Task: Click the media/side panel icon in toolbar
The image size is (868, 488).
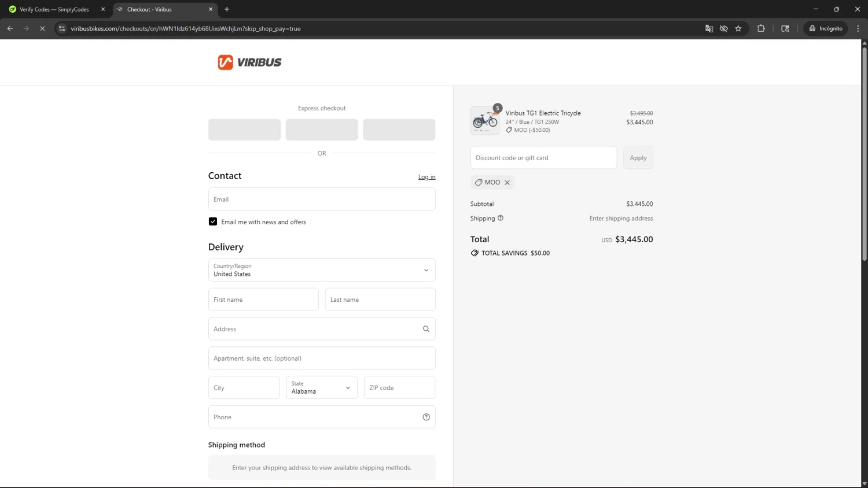Action: point(785,28)
